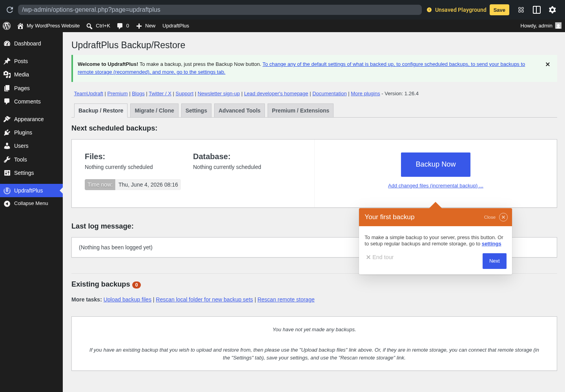
Task: Click the Tools wrench icon
Action: pyautogui.click(x=7, y=160)
